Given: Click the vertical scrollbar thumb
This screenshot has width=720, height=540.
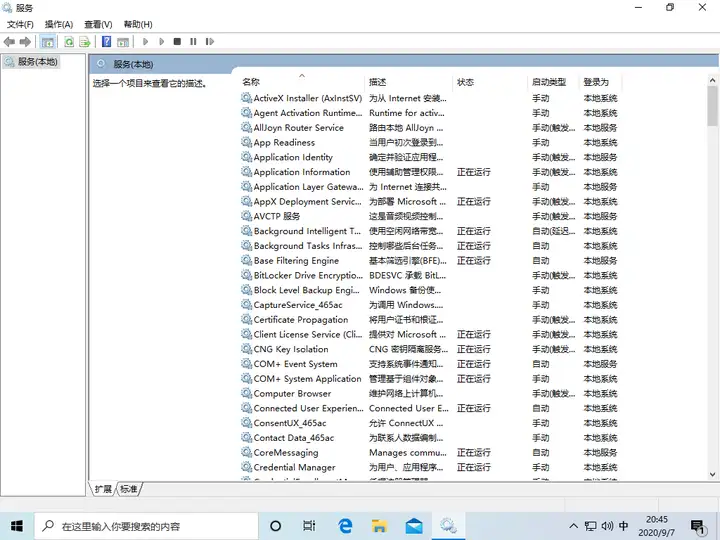Looking at the screenshot, I should click(x=712, y=106).
